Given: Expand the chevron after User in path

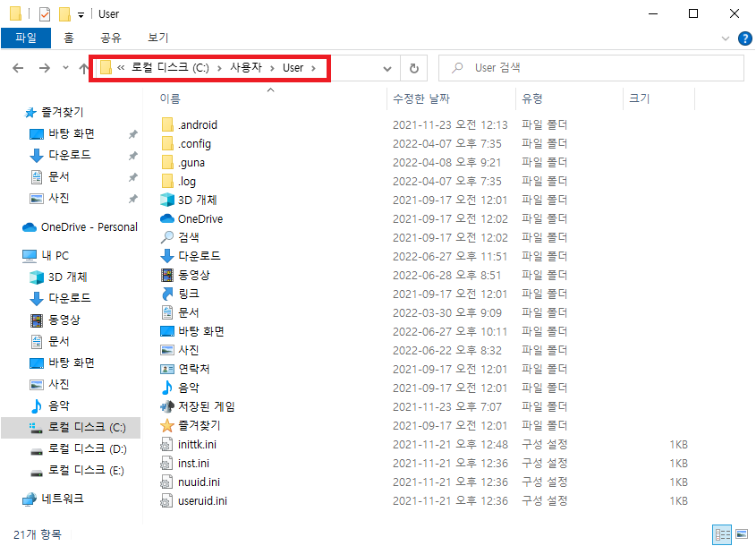Looking at the screenshot, I should click(314, 69).
